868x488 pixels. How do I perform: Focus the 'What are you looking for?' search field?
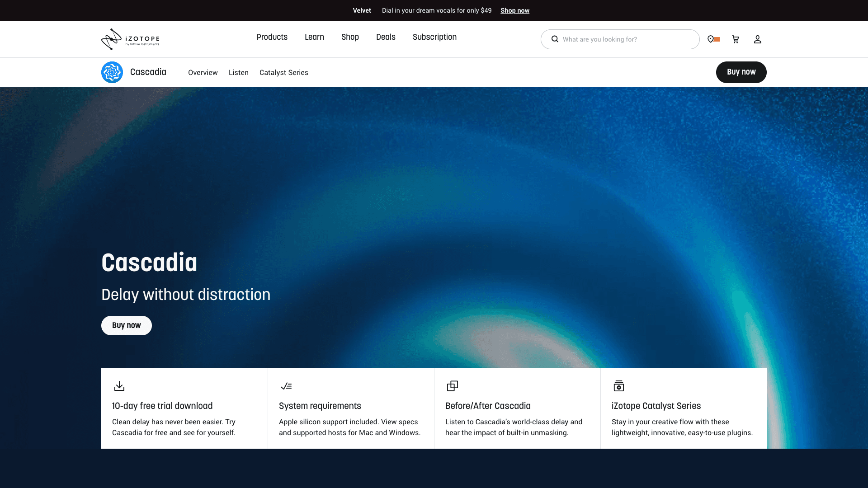[x=626, y=39]
